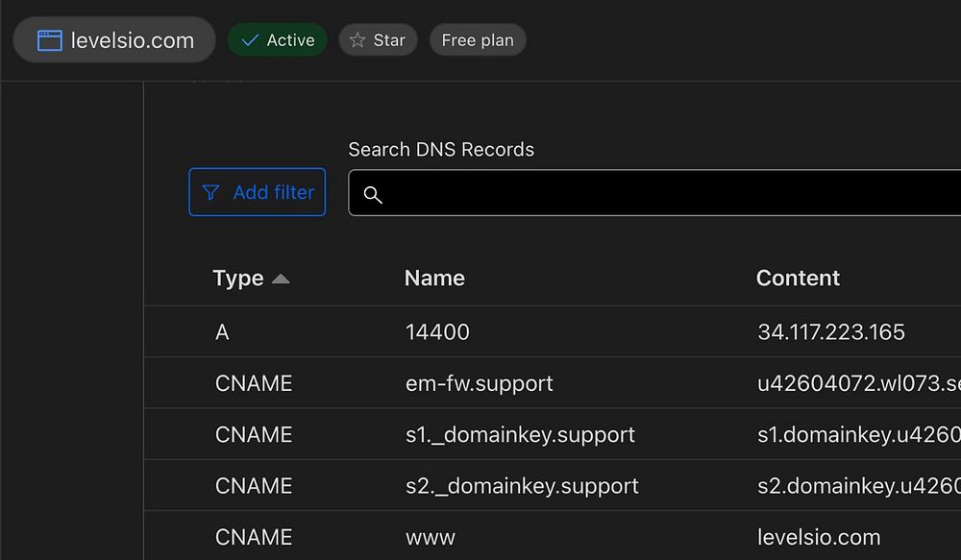Image resolution: width=961 pixels, height=560 pixels.
Task: Click the Free plan badge
Action: coord(478,40)
